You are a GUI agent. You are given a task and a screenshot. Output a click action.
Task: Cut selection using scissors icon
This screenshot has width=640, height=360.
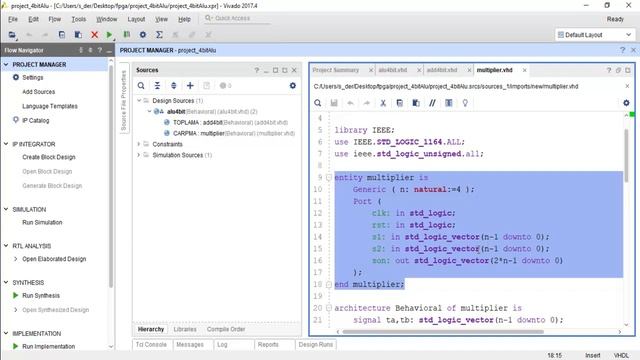tap(383, 103)
